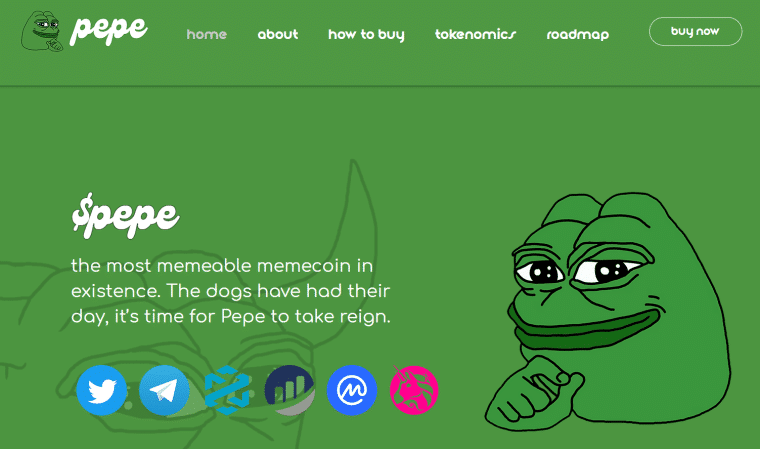
Task: Open the Telegram channel icon
Action: [x=164, y=390]
